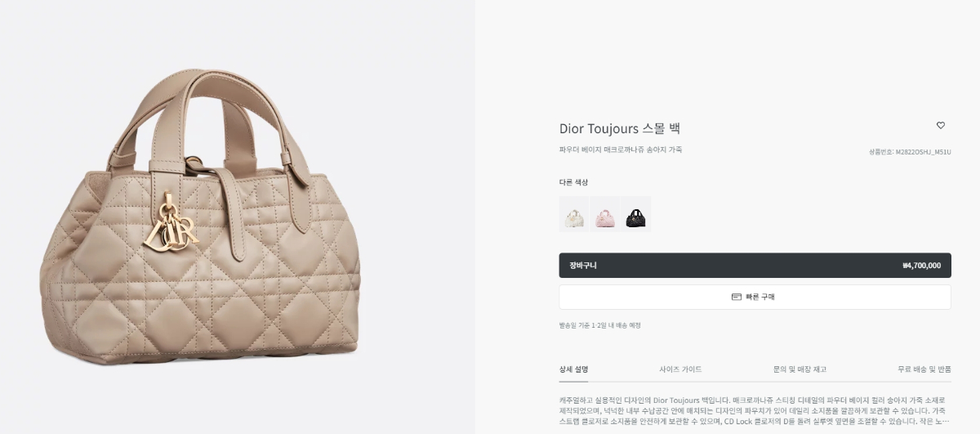Select the black bag color option
Viewport: 980px width, 434px height.
pyautogui.click(x=636, y=214)
